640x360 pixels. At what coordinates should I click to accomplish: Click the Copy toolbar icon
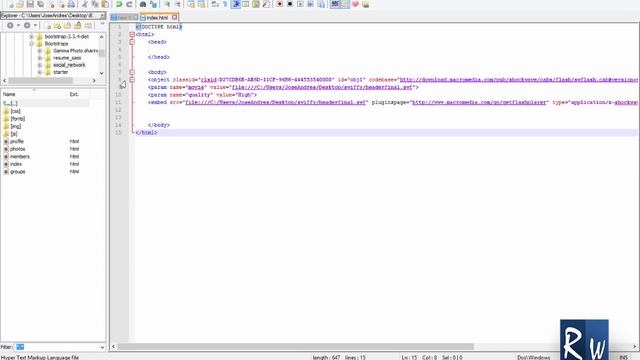[95, 4]
